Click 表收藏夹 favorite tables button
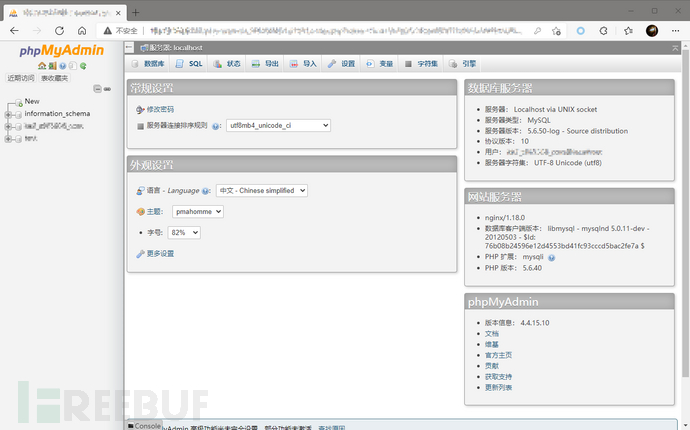Viewport: 690px width, 430px height. click(x=55, y=78)
